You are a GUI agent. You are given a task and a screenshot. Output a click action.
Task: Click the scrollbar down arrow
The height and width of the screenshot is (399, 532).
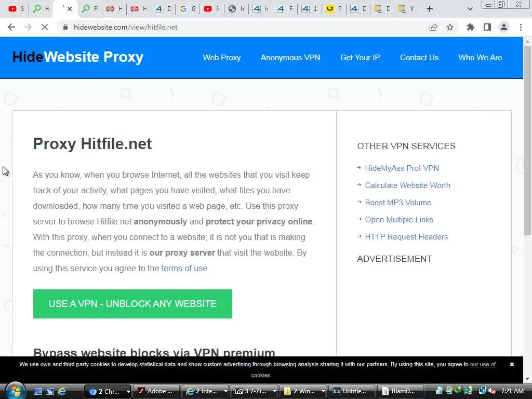click(527, 379)
